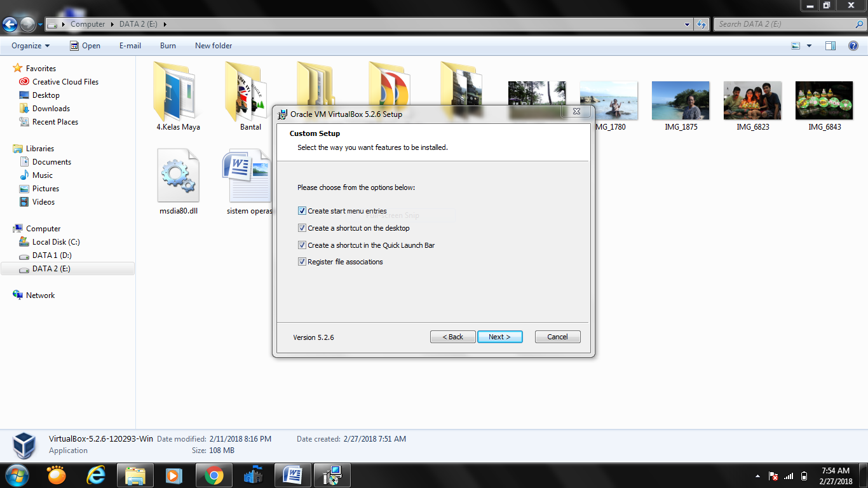Select Libraries in navigation pane
868x488 pixels.
(40, 149)
